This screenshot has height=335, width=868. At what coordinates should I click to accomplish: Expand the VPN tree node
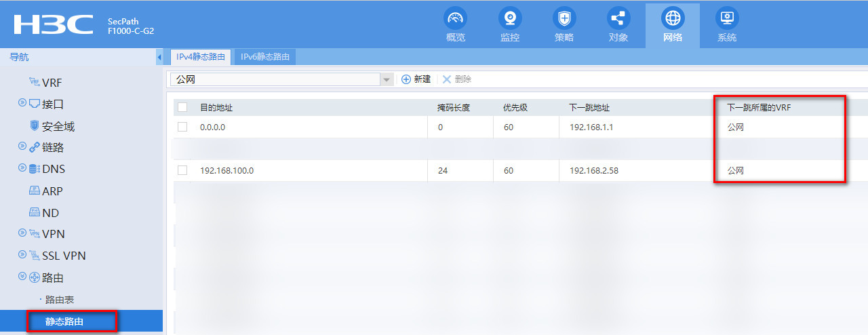coord(22,234)
